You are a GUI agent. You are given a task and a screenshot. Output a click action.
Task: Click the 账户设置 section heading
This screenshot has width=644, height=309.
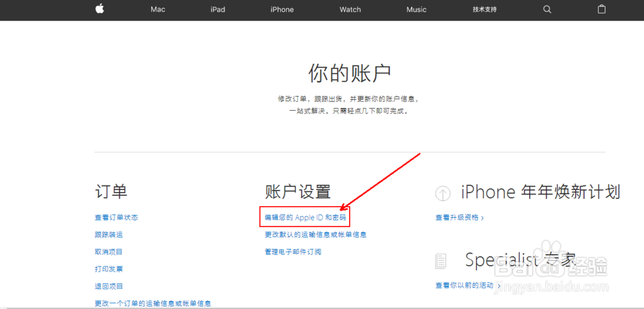tap(298, 192)
